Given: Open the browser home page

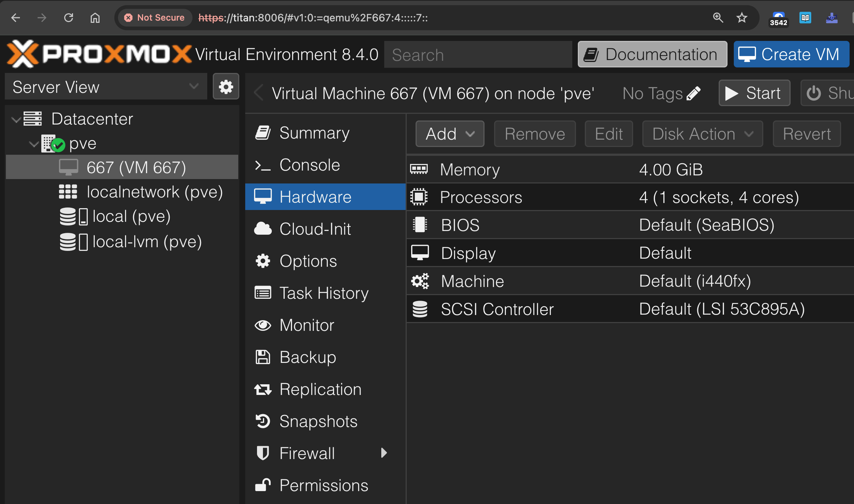Looking at the screenshot, I should tap(95, 17).
